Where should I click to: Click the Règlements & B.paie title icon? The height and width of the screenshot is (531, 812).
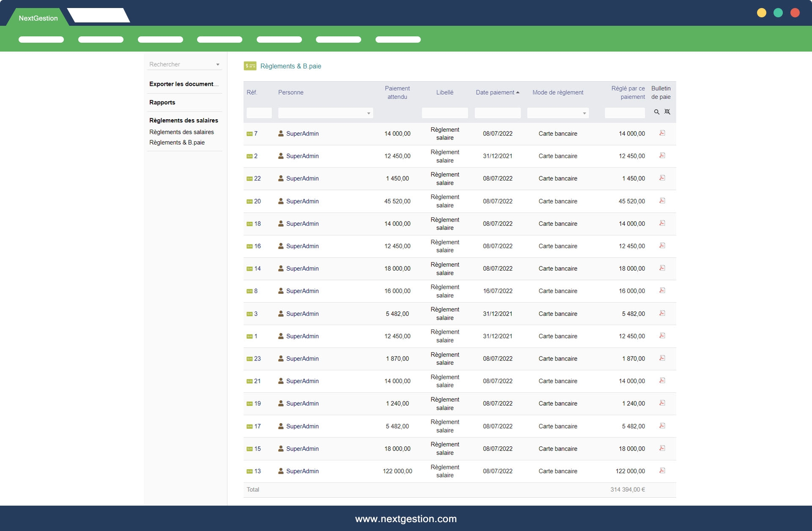click(250, 66)
